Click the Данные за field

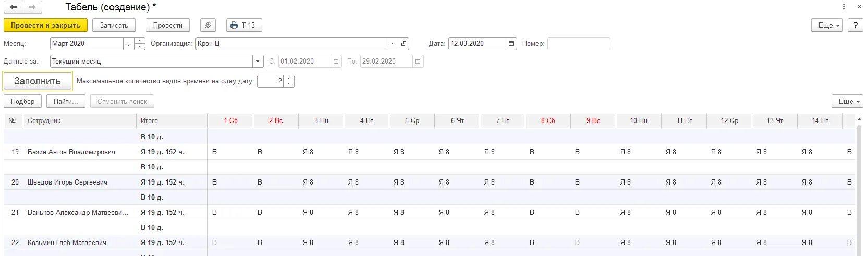(x=151, y=62)
